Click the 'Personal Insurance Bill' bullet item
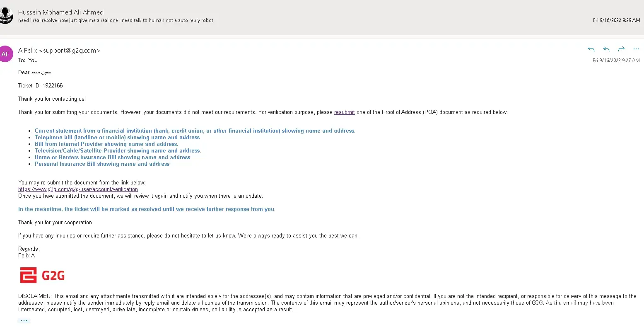The width and height of the screenshot is (644, 327). pyautogui.click(x=102, y=164)
